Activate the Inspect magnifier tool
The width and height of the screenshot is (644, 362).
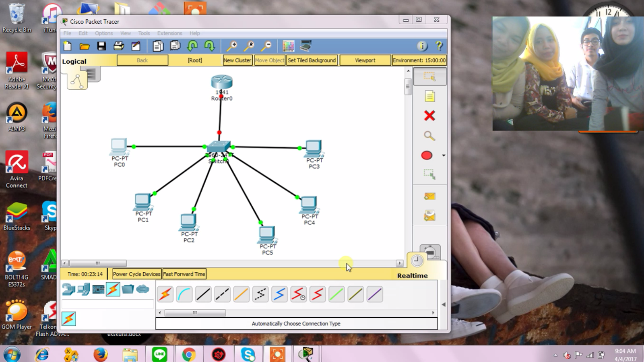(429, 136)
